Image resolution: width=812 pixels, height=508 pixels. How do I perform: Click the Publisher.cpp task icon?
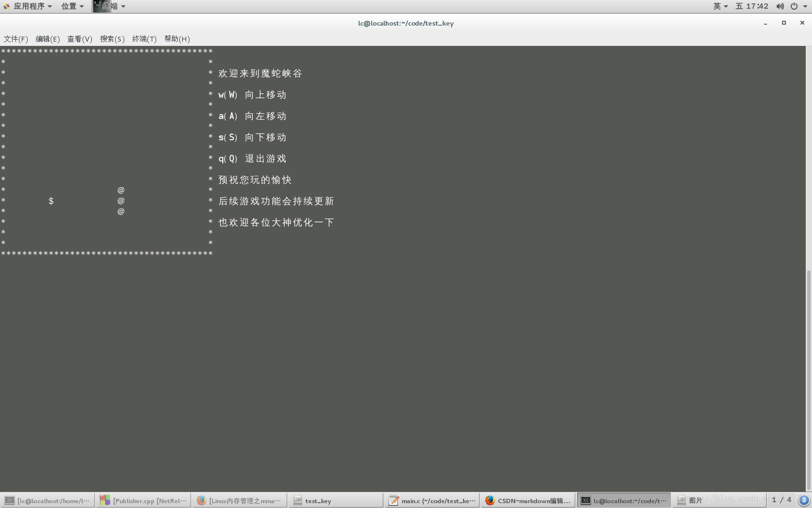tap(105, 500)
